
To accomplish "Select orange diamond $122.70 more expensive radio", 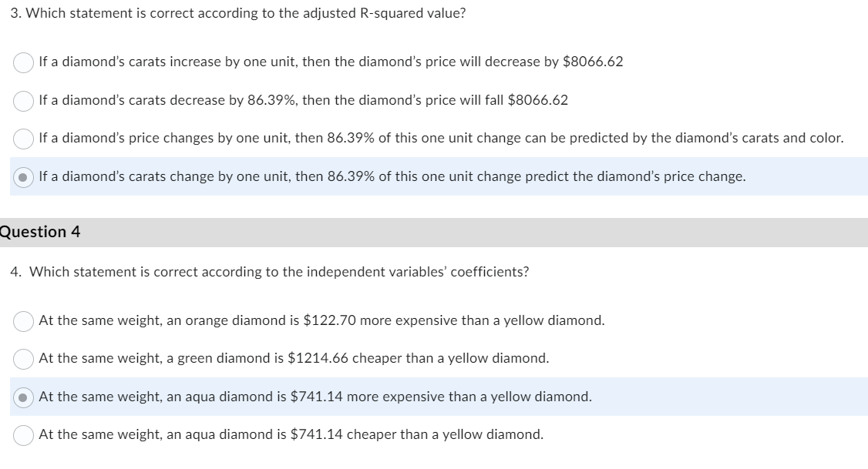I will [23, 321].
